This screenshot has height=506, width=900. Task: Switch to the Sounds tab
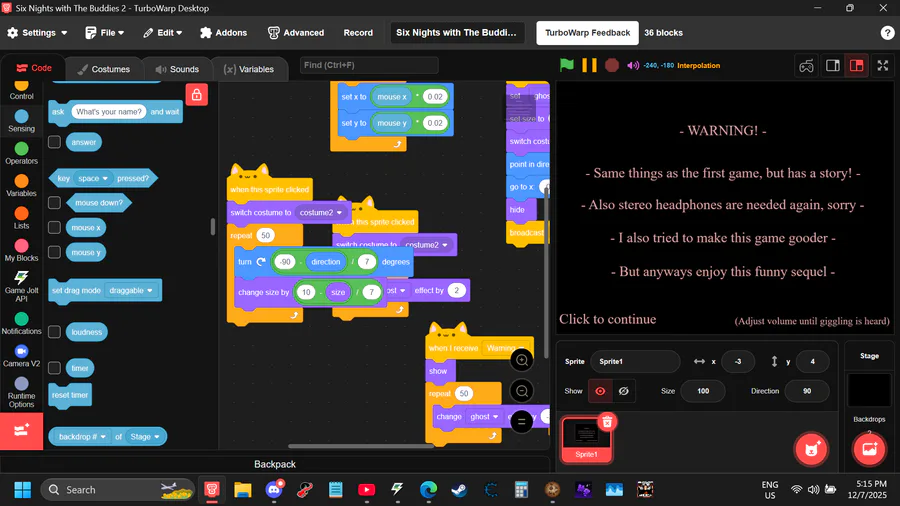tap(177, 69)
